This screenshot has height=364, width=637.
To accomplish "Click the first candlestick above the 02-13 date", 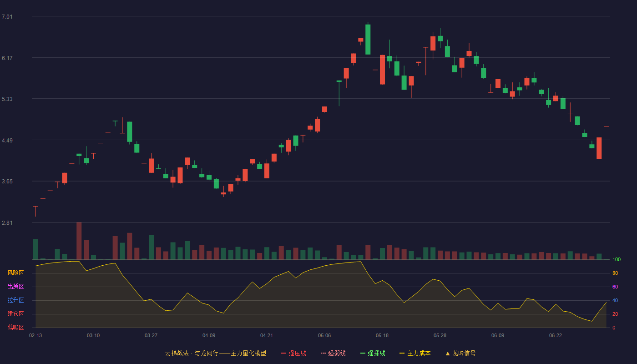I will (35, 211).
